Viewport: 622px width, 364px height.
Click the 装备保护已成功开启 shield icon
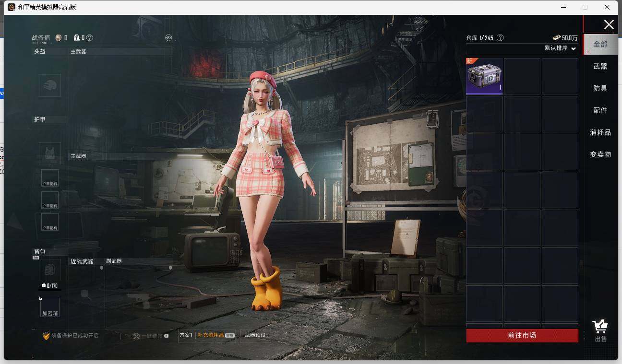coord(46,336)
